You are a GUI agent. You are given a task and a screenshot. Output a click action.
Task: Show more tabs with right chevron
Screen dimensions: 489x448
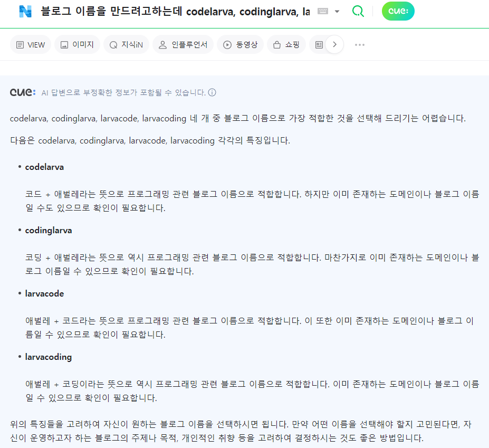coord(334,45)
